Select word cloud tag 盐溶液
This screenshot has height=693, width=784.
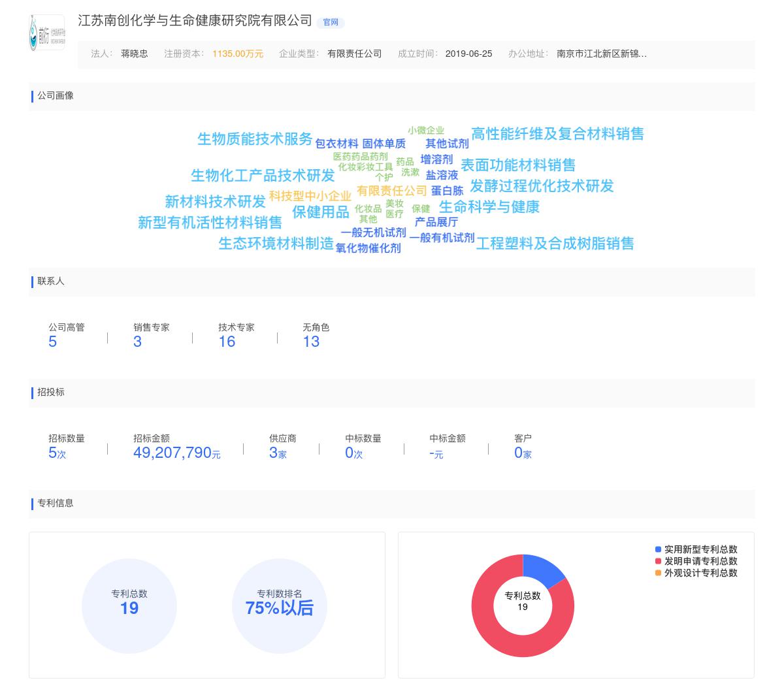click(x=442, y=175)
